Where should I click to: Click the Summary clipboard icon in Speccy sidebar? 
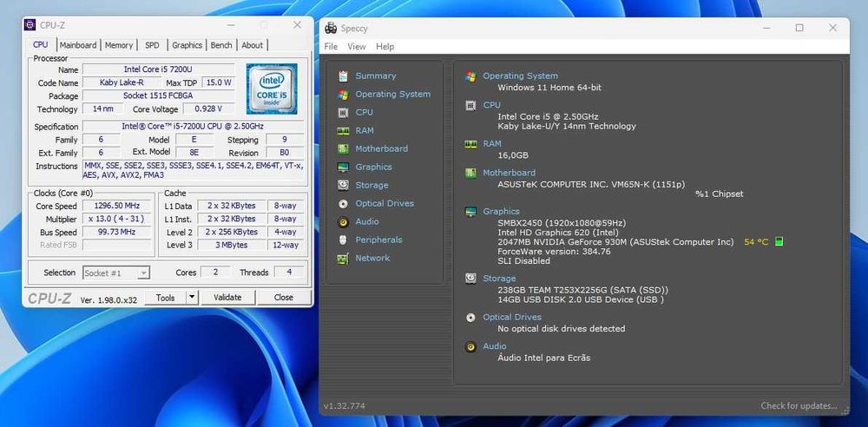coord(343,76)
